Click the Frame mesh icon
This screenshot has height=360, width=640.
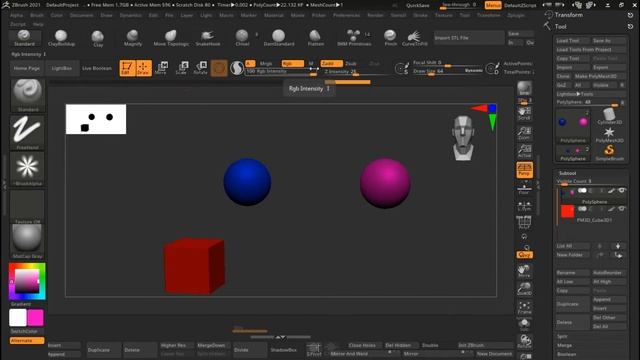click(524, 307)
